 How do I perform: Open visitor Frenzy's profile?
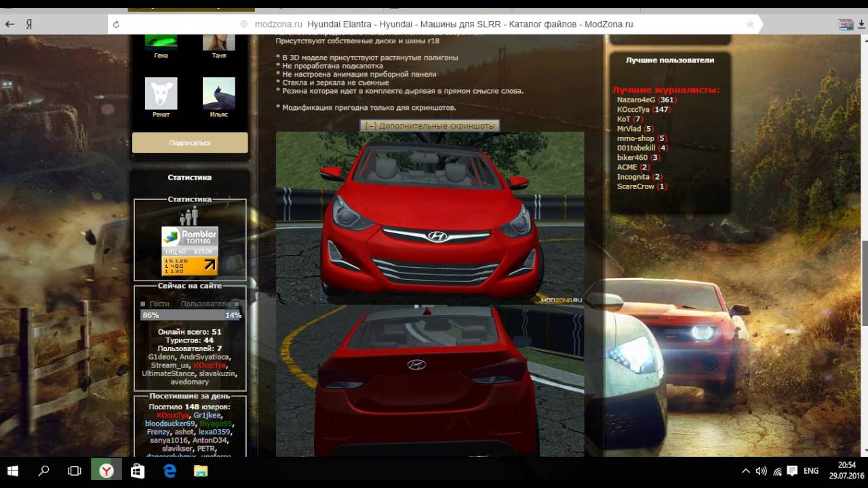159,432
